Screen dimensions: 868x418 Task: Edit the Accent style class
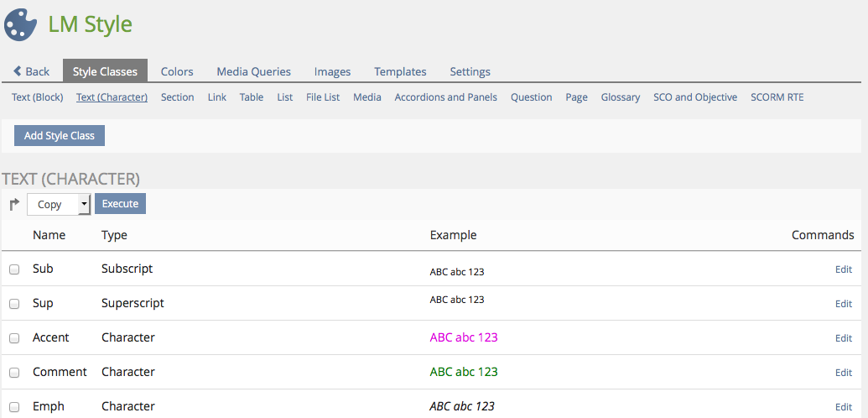(843, 338)
